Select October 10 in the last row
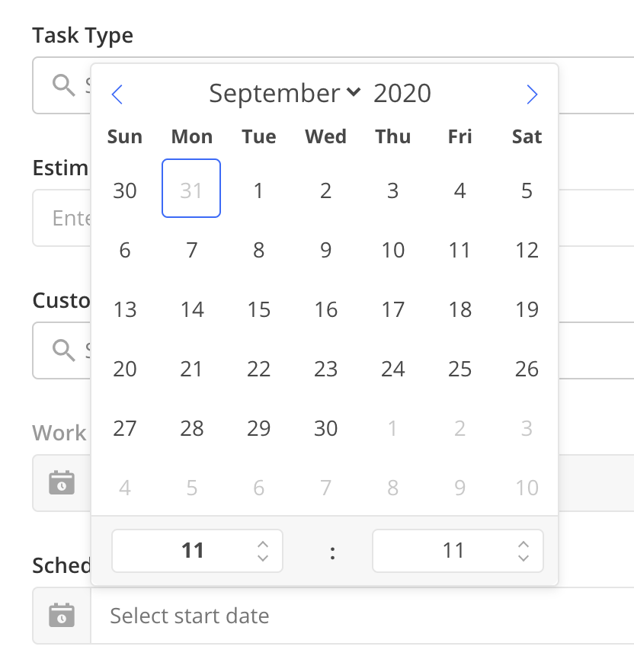The height and width of the screenshot is (672, 634). click(527, 488)
